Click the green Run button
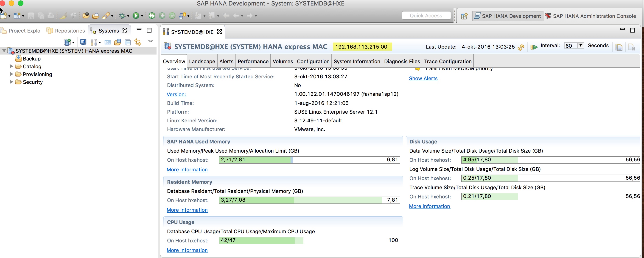The width and height of the screenshot is (644, 258). tap(136, 16)
